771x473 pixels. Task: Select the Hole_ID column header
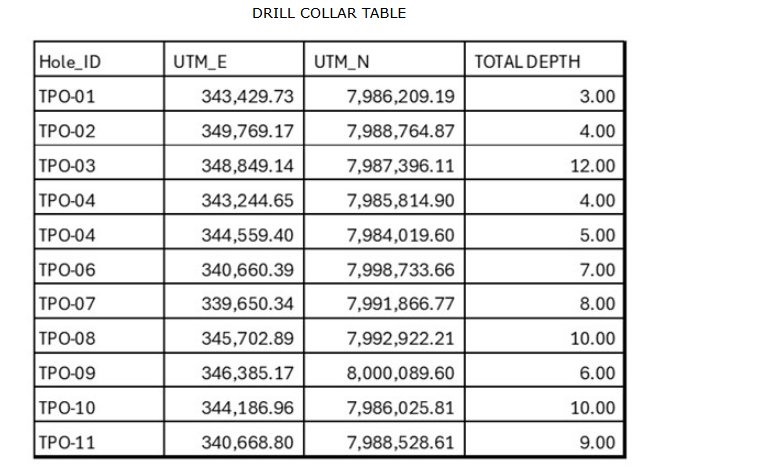click(x=70, y=62)
